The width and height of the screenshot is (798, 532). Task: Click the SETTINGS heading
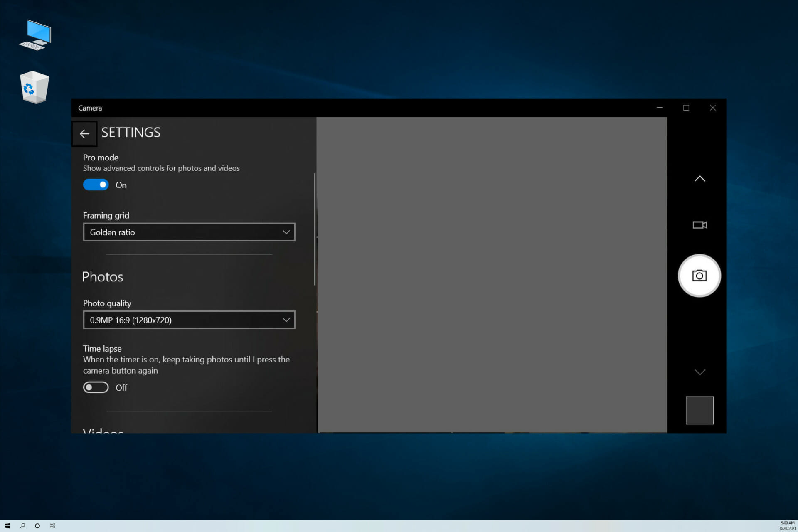(131, 132)
